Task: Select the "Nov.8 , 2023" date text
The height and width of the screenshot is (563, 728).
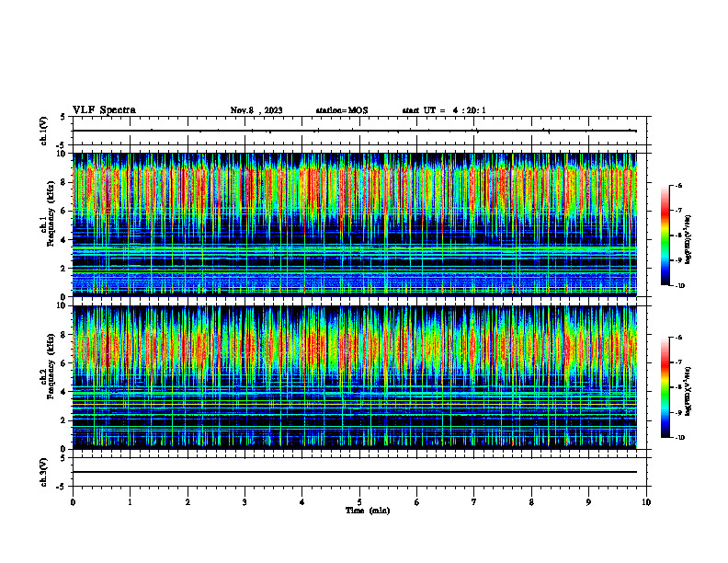Action: coord(256,110)
